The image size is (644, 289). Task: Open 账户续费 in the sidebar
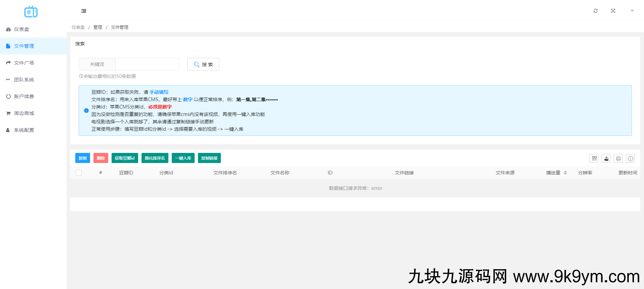tap(33, 96)
